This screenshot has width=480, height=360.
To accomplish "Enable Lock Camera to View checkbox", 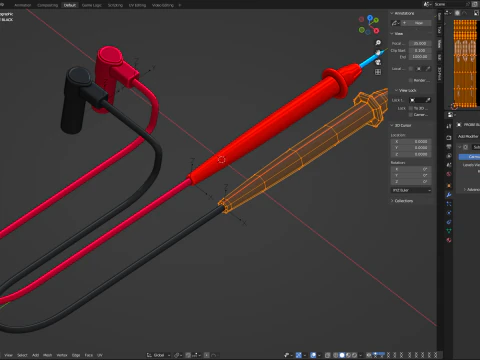I will 411,115.
